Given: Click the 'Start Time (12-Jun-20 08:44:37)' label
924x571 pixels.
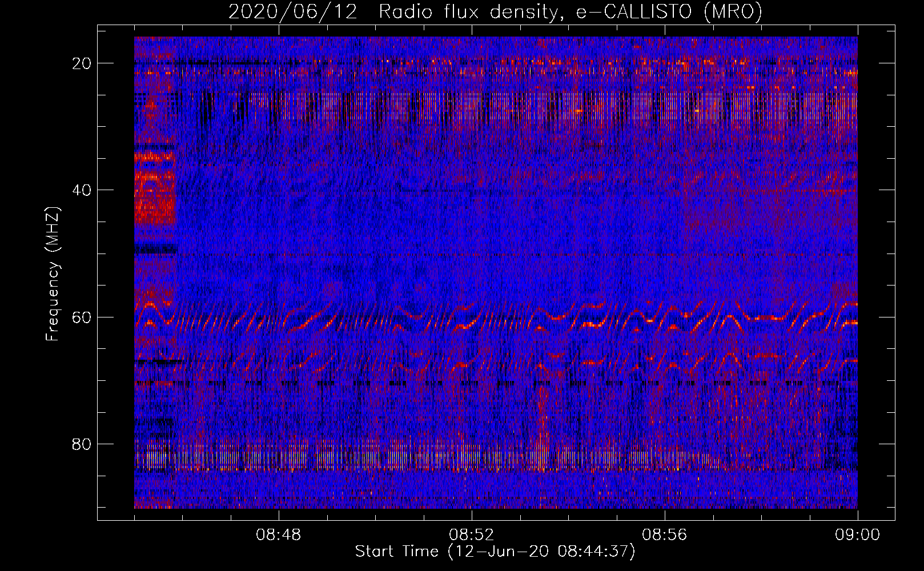Looking at the screenshot, I should coord(495,552).
